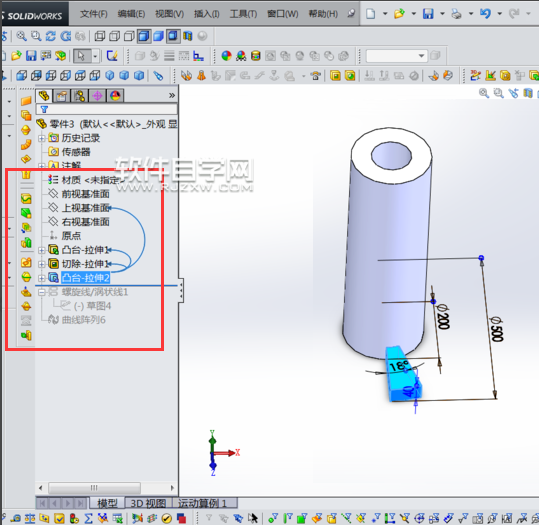Click the Edit Appearance color ball icon
Image resolution: width=539 pixels, height=525 pixels.
227,56
